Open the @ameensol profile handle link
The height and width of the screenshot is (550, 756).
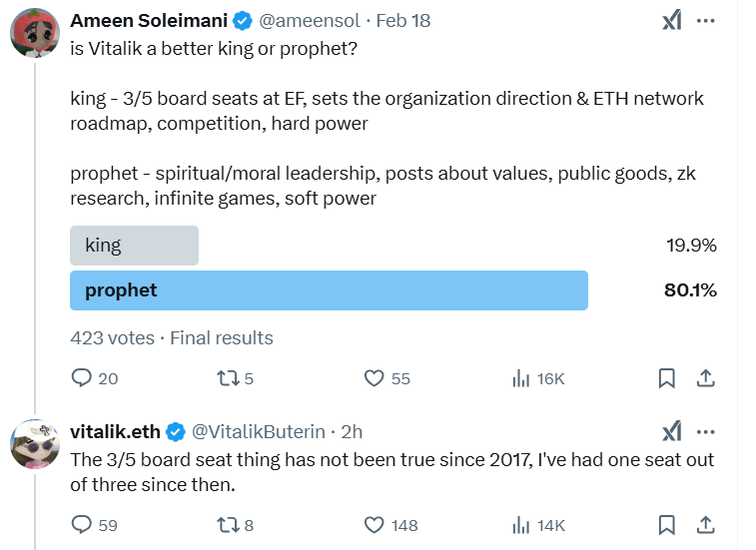[x=310, y=21]
